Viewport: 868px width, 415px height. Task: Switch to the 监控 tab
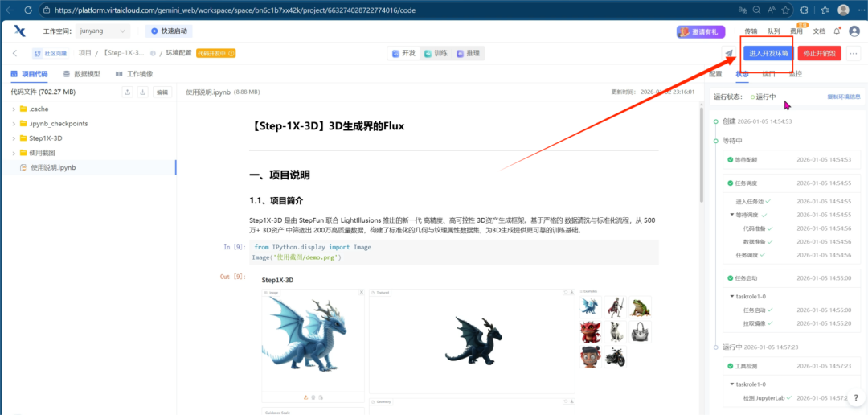(796, 74)
